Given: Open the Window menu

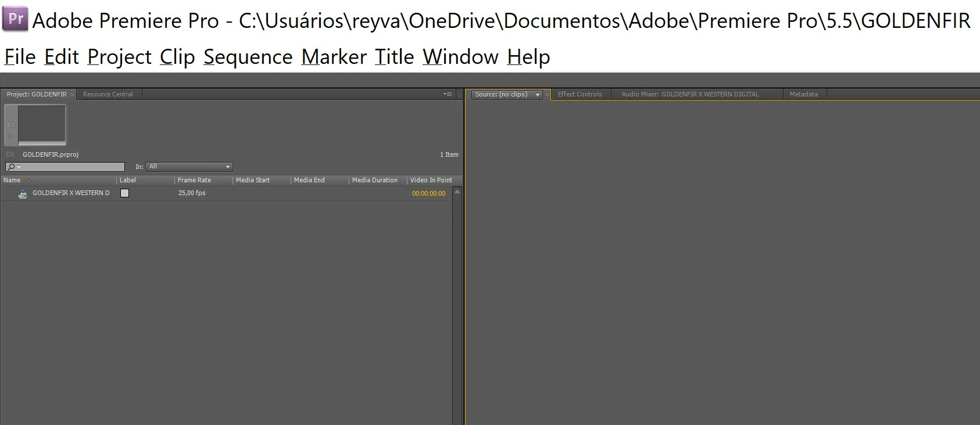Looking at the screenshot, I should [x=461, y=57].
